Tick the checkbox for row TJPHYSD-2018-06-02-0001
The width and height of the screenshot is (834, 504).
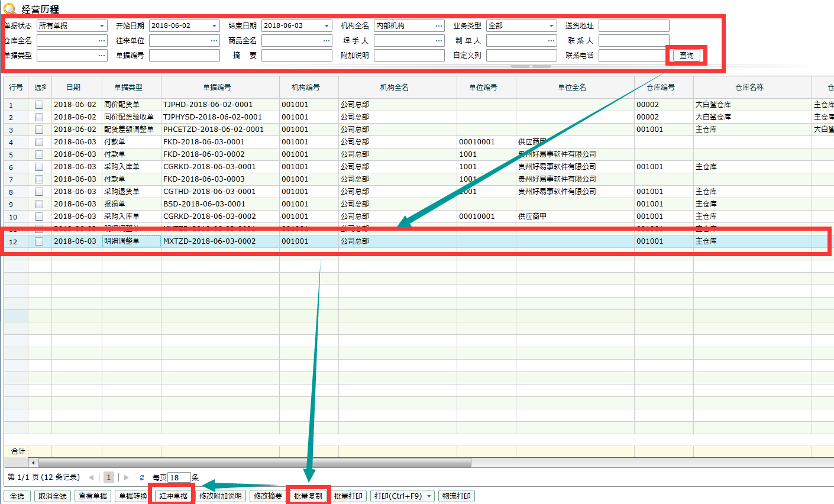(39, 117)
